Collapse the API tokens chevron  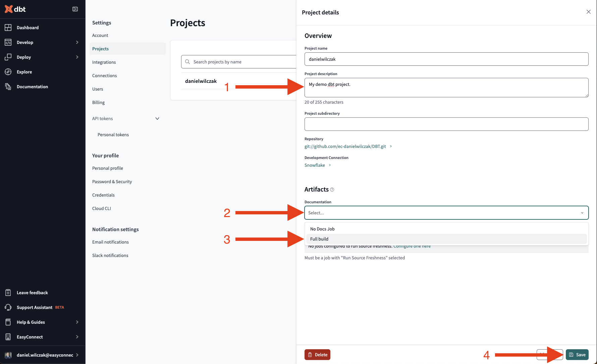click(x=157, y=118)
